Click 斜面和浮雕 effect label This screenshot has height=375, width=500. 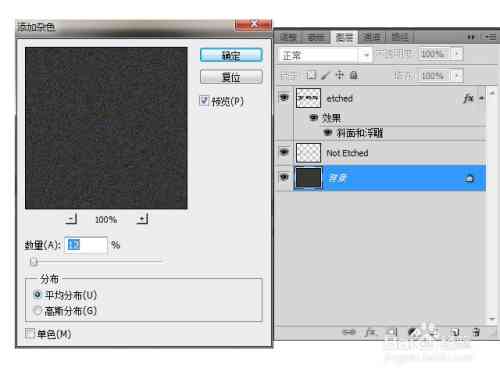coord(360,133)
